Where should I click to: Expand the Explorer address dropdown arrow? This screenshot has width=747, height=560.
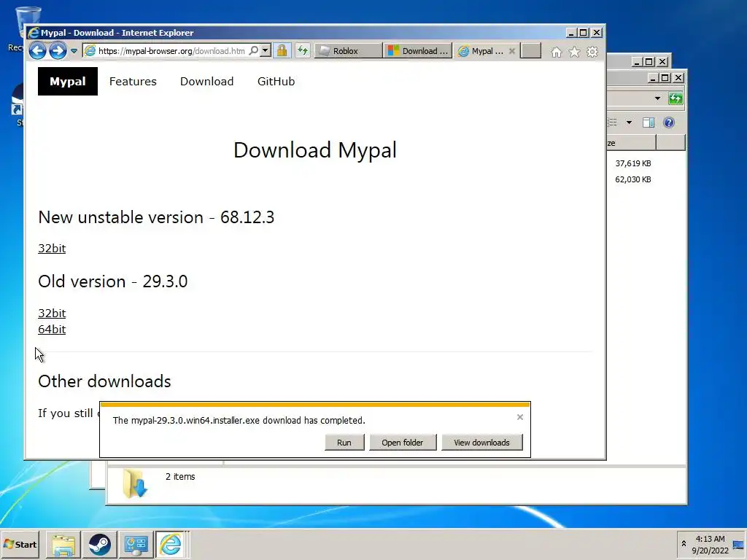657,98
